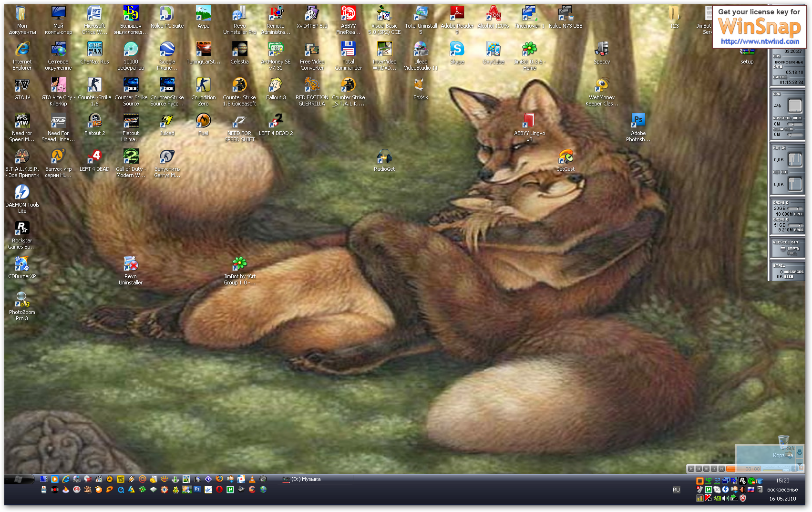The height and width of the screenshot is (512, 812).
Task: Click the RU language indicator
Action: 676,490
